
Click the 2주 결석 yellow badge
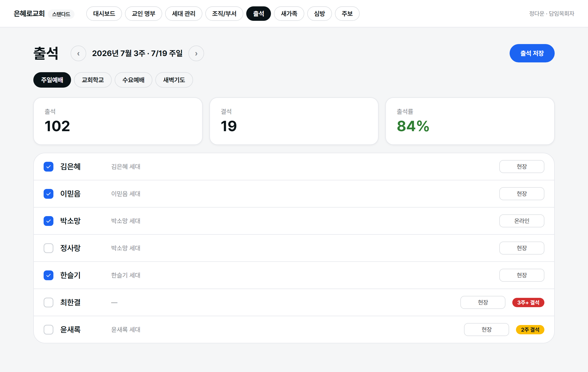(x=530, y=330)
